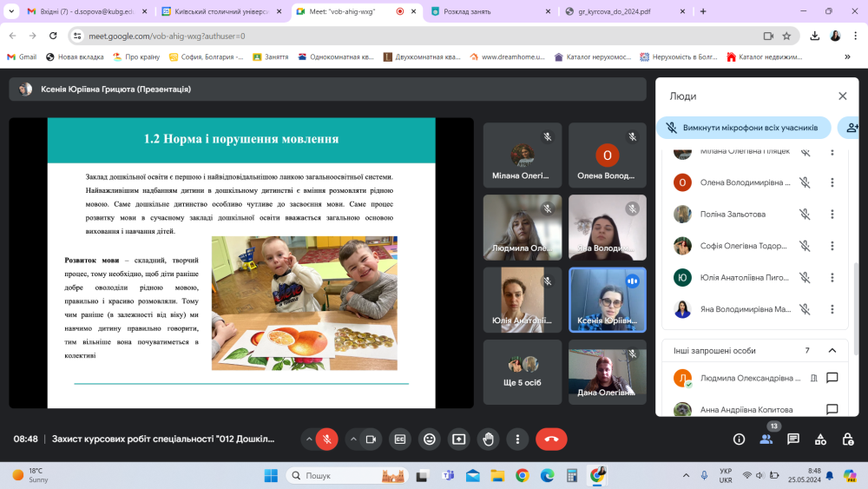Switch to Київський столичний університет tab

pos(221,11)
